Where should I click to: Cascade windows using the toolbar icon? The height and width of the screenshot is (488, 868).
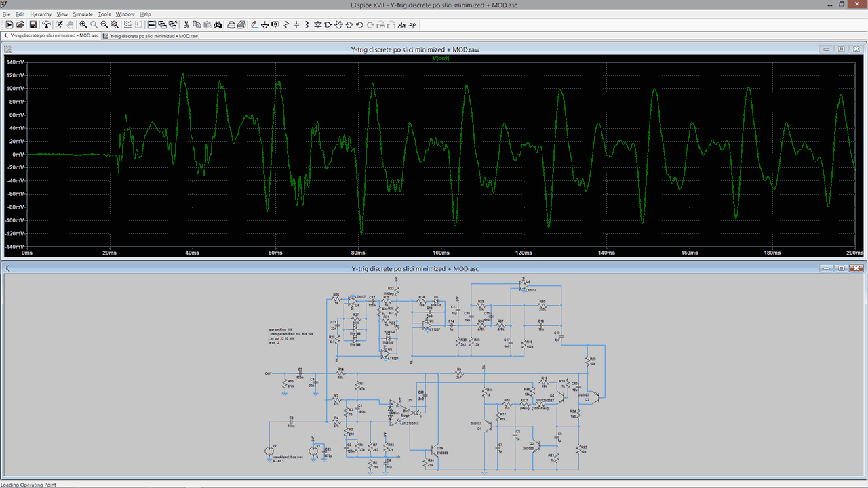coord(163,25)
